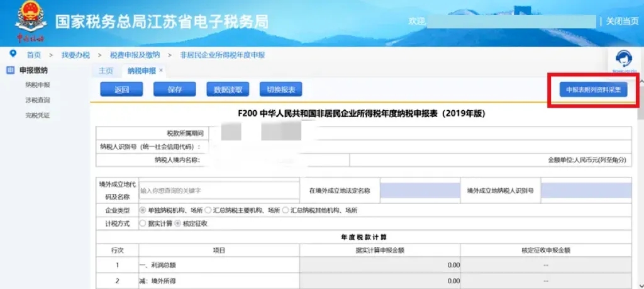
Task: Click the 核定征收申报金额 column header
Action: click(546, 250)
